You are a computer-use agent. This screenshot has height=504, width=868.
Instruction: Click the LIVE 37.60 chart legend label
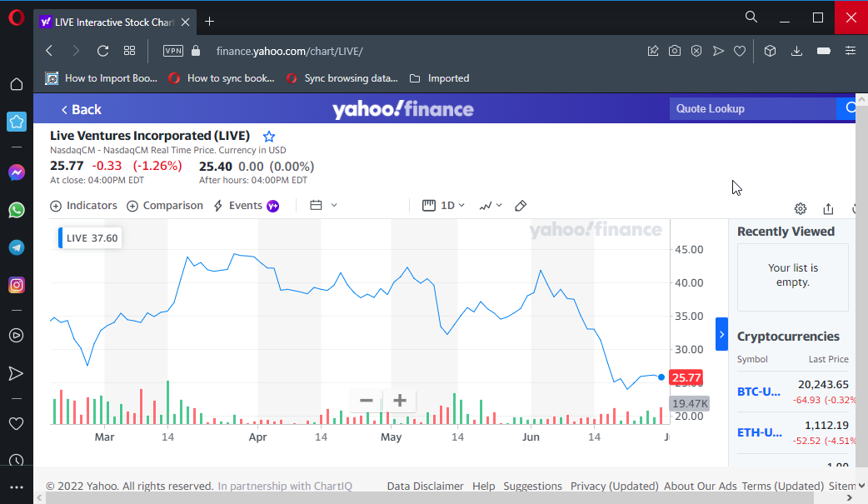click(92, 238)
